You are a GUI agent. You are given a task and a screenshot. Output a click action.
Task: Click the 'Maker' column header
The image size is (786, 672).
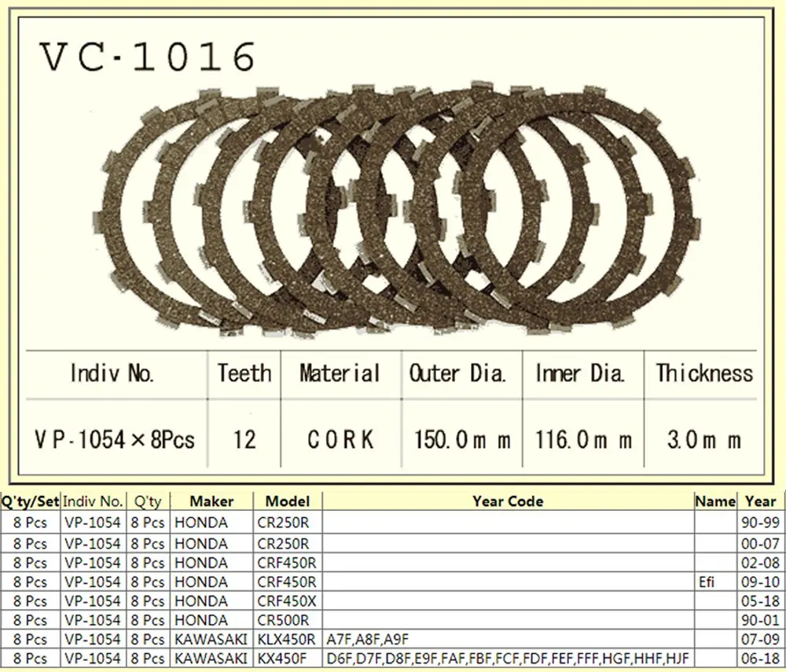click(211, 501)
